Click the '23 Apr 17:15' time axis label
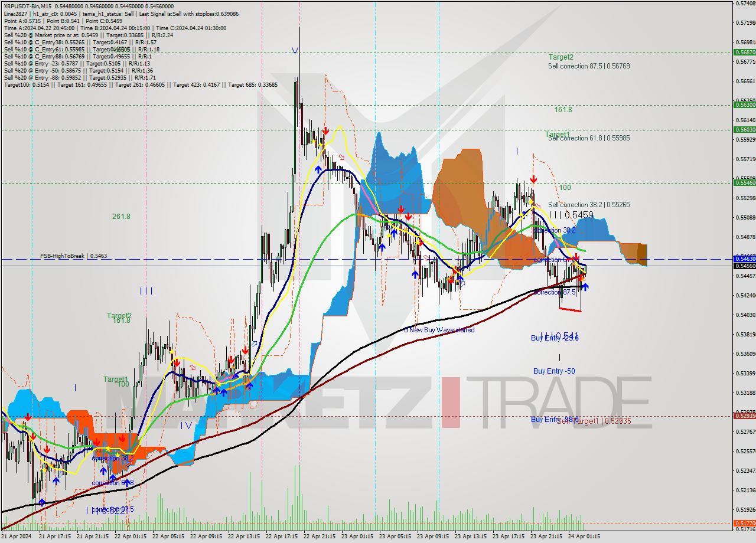Viewport: 756px width, 543px height. 509,537
